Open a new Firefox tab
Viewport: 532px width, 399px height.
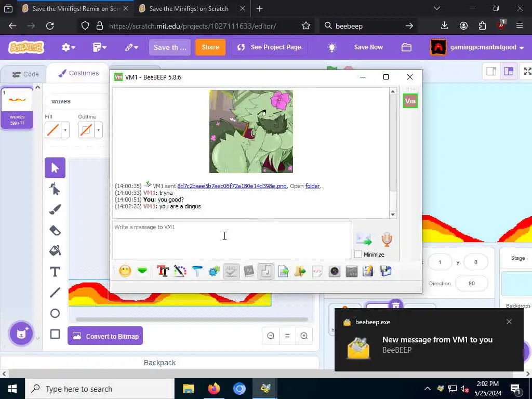pos(260,8)
